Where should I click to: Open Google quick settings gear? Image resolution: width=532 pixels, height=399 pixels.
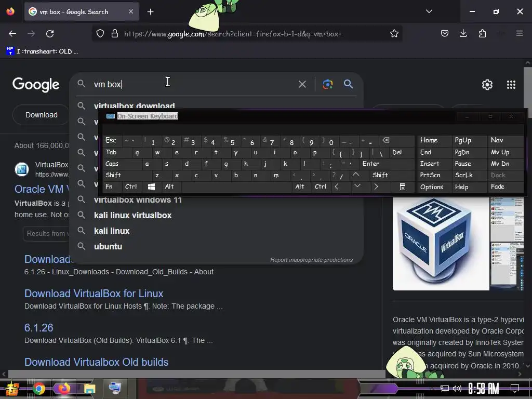(x=487, y=85)
